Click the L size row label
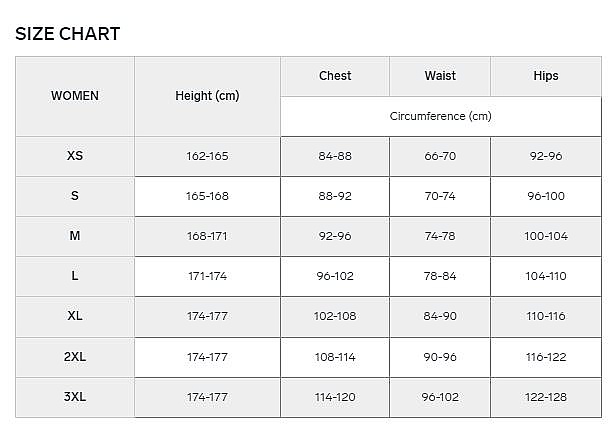 tap(75, 276)
